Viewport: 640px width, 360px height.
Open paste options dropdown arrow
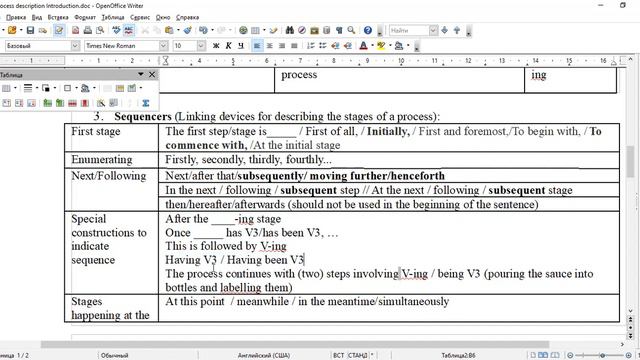178,30
